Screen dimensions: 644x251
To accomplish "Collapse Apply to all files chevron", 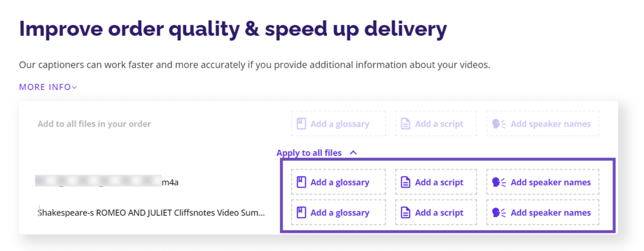I will pos(354,152).
